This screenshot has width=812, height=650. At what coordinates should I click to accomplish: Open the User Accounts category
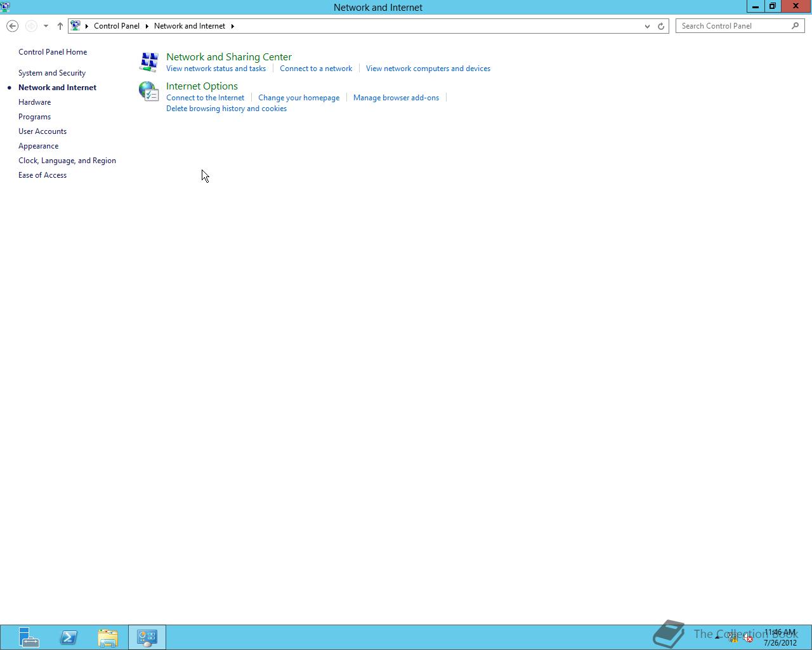click(43, 131)
